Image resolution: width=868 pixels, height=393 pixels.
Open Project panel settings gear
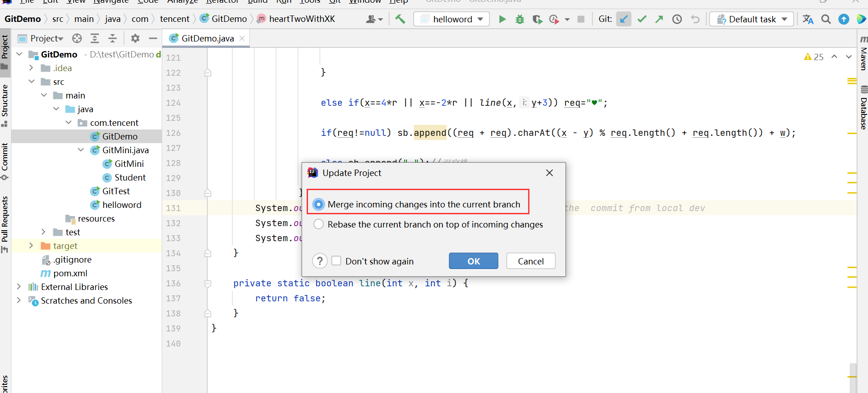135,38
